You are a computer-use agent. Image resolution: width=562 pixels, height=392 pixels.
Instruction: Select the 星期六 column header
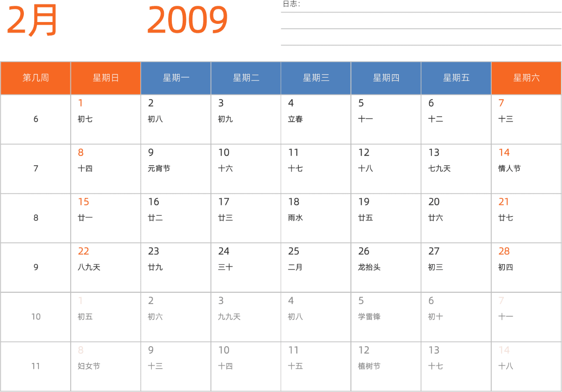coord(526,78)
